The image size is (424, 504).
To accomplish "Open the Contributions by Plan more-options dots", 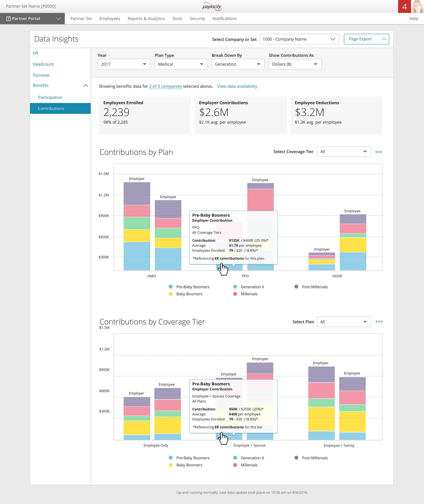I will [x=379, y=152].
